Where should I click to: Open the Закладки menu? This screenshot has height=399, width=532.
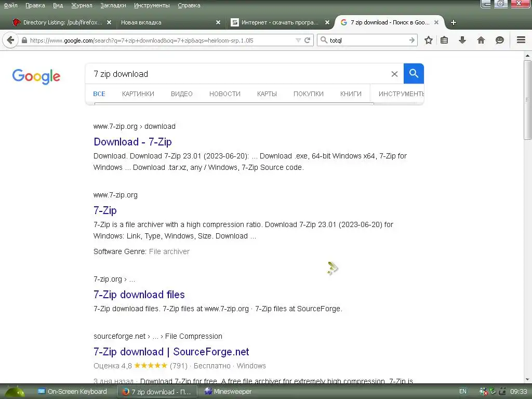[113, 5]
